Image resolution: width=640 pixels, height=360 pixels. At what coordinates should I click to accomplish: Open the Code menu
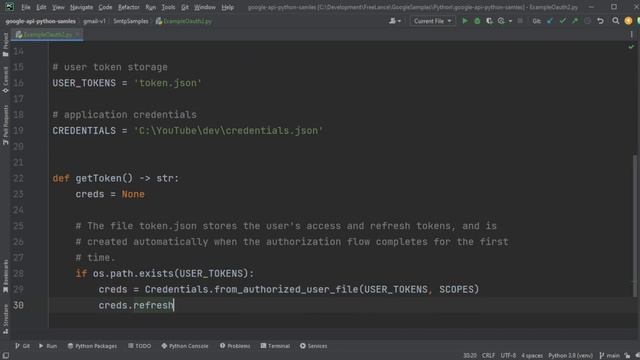point(105,7)
